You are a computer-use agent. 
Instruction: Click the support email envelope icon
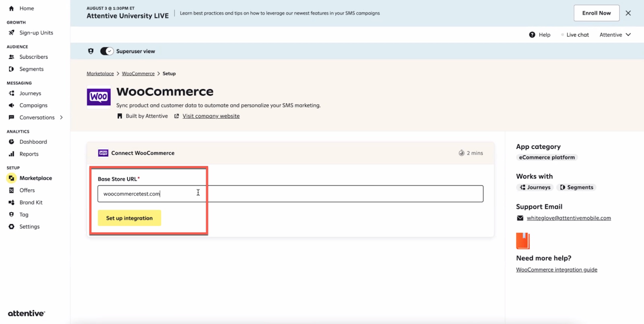pyautogui.click(x=520, y=218)
